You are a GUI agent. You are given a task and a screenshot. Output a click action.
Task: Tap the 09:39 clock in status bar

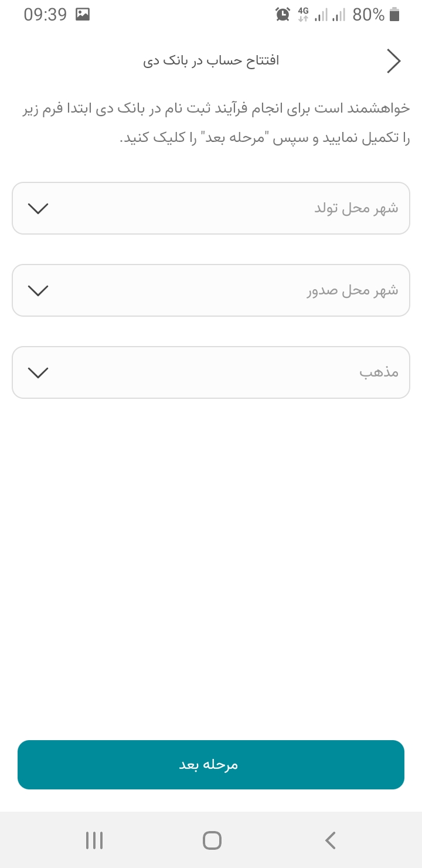45,15
